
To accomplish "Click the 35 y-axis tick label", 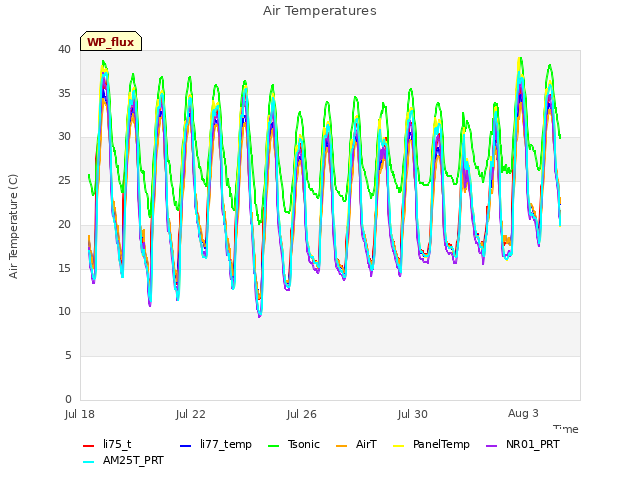I will 64,93.
